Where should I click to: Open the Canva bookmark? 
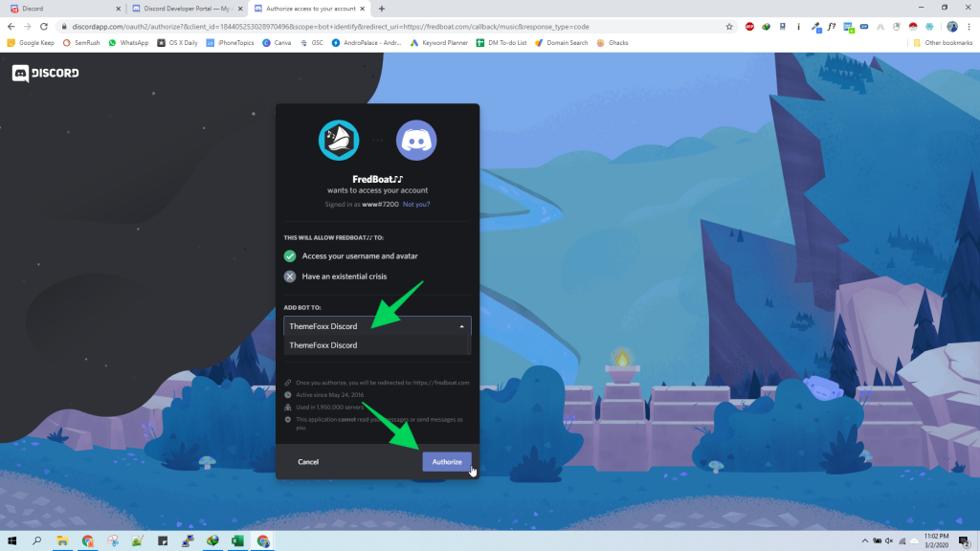pos(277,43)
